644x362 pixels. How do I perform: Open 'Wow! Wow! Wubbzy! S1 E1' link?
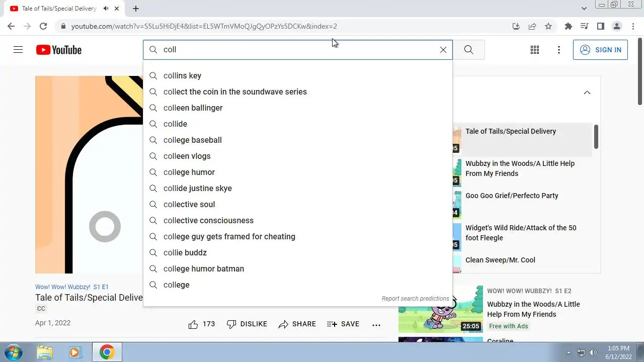pos(71,287)
